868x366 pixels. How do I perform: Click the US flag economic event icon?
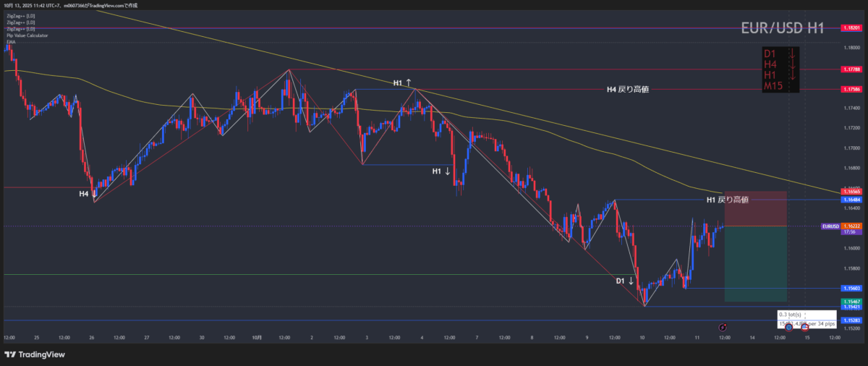pos(804,328)
